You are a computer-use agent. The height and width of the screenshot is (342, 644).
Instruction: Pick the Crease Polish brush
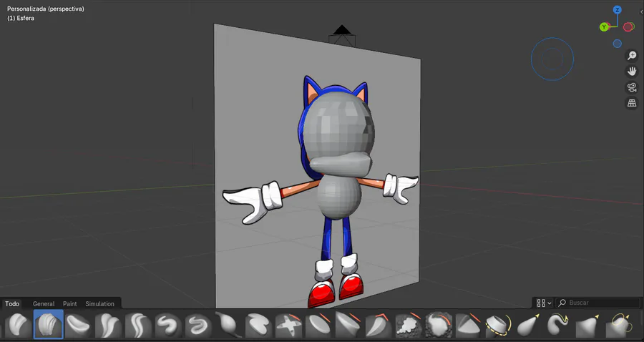(x=108, y=324)
